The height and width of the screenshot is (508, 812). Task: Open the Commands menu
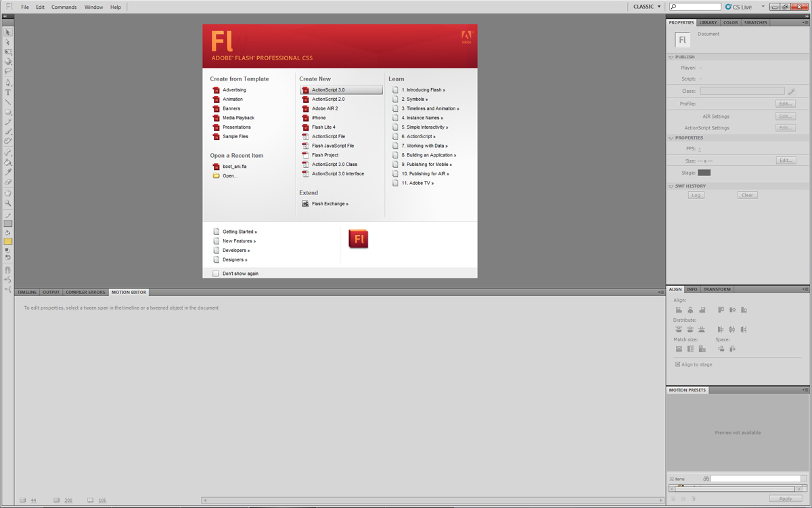click(x=64, y=7)
